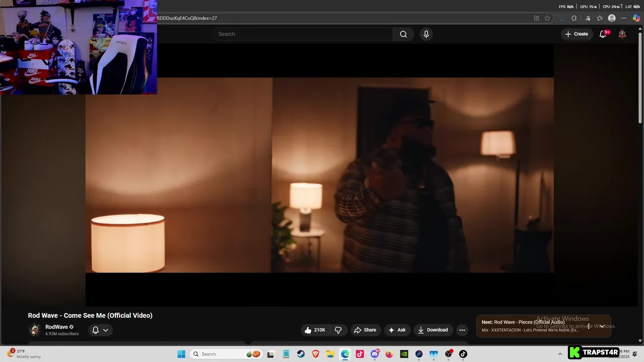Image resolution: width=644 pixels, height=362 pixels.
Task: Open the YouTube account avatar menu
Action: [622, 34]
